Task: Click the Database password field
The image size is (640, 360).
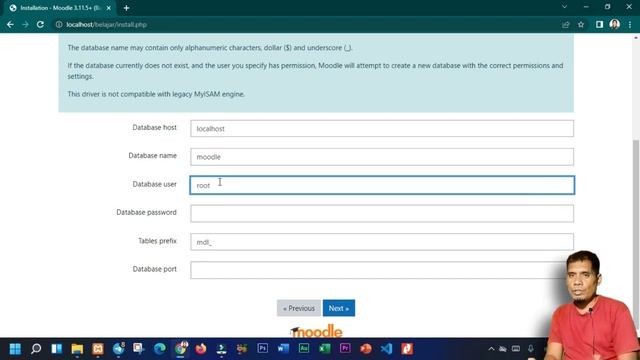Action: pos(382,213)
